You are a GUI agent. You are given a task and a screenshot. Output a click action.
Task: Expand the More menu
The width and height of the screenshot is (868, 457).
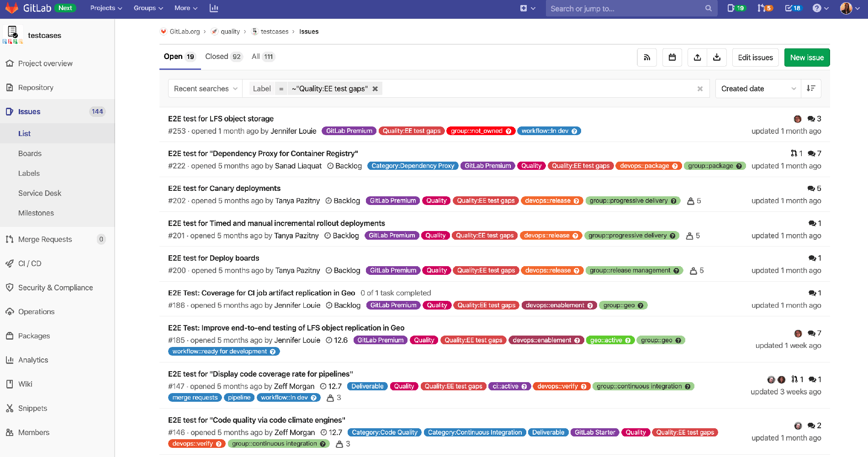(x=185, y=8)
